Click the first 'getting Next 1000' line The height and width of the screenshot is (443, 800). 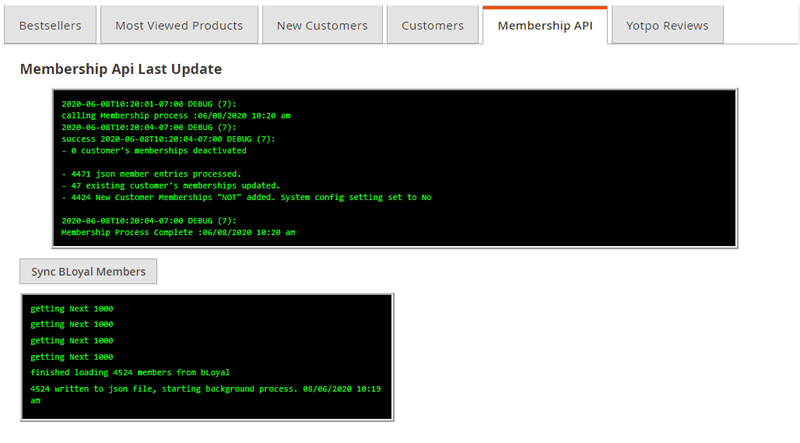[72, 308]
